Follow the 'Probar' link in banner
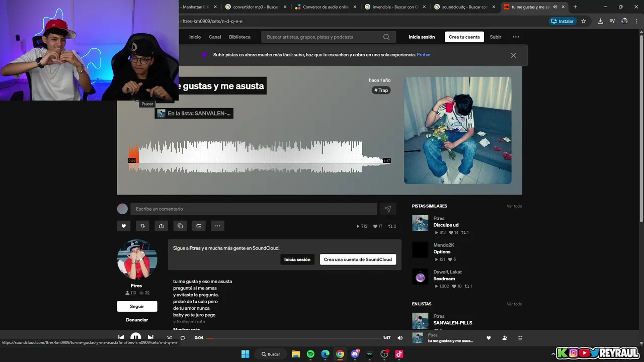 pos(424,55)
